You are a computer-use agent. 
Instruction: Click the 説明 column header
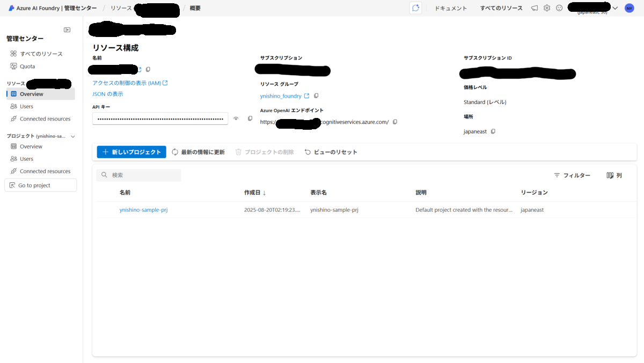tap(421, 192)
